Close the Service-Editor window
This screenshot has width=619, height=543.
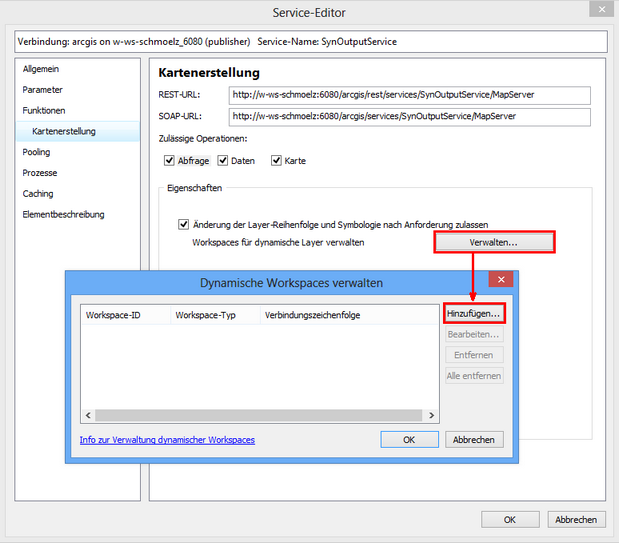[x=602, y=9]
